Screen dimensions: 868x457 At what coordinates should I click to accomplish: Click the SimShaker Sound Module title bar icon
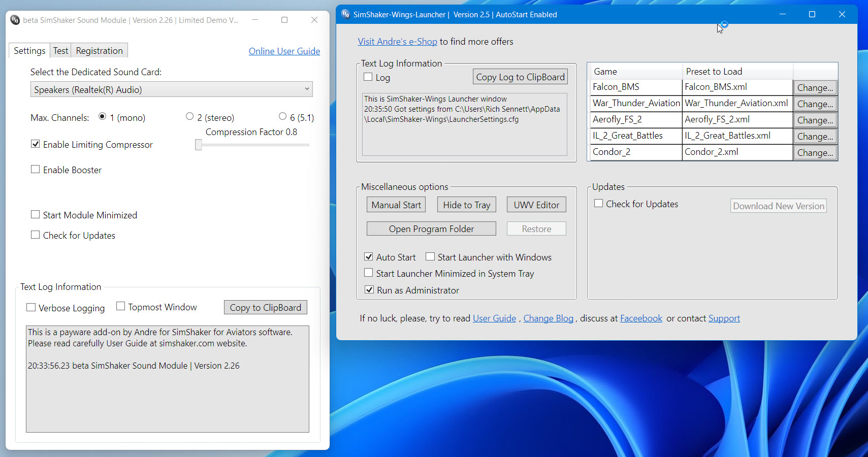point(15,20)
